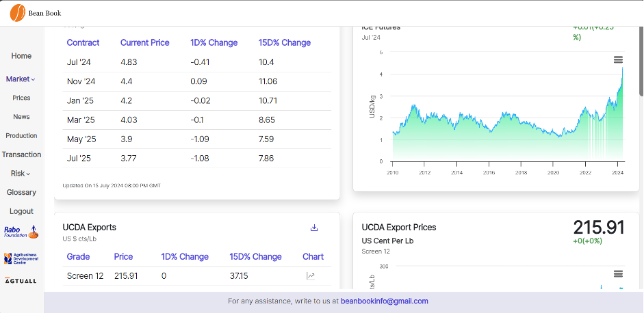Viewport: 644px width, 313px height.
Task: Click the Chart column header
Action: pos(313,257)
